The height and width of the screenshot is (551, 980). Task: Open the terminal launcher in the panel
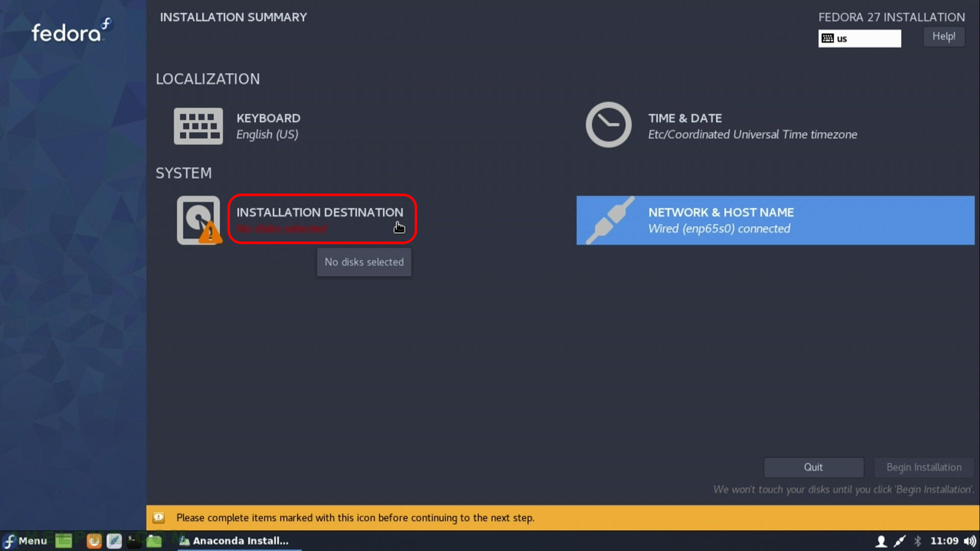point(134,541)
